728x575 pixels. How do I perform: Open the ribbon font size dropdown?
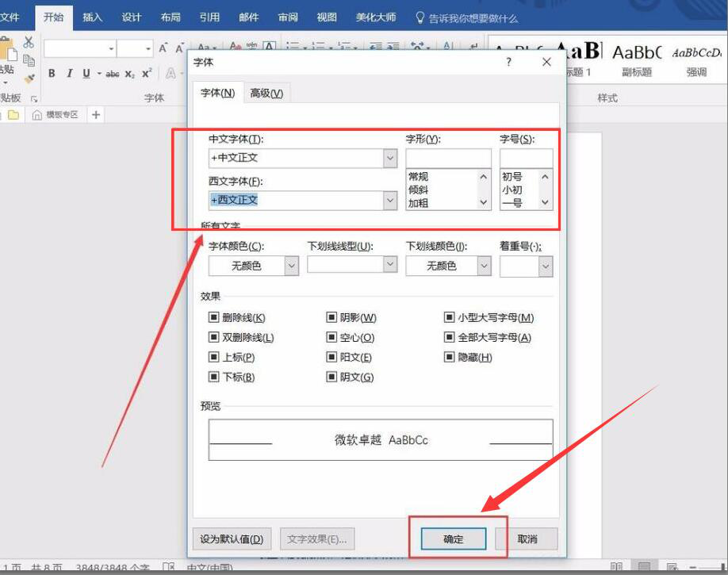point(148,48)
